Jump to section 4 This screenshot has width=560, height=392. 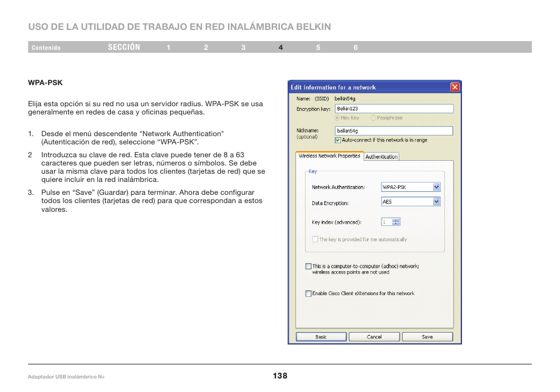[x=281, y=48]
